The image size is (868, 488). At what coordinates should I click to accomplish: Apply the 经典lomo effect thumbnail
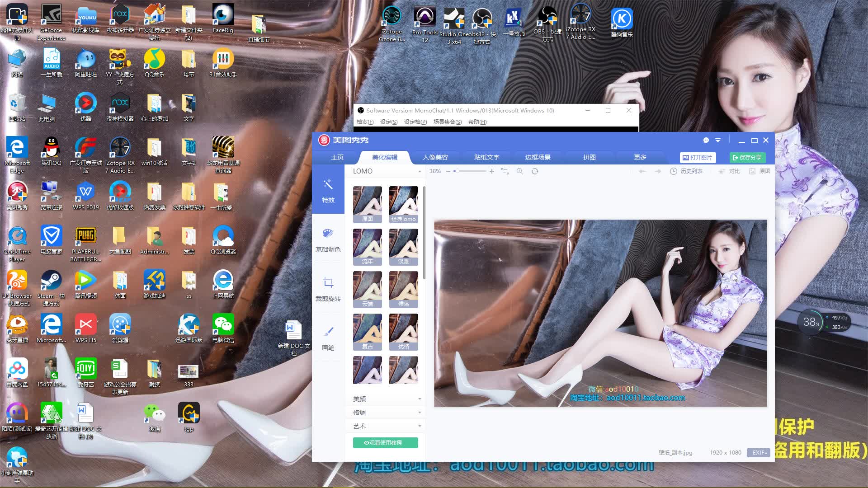[403, 204]
